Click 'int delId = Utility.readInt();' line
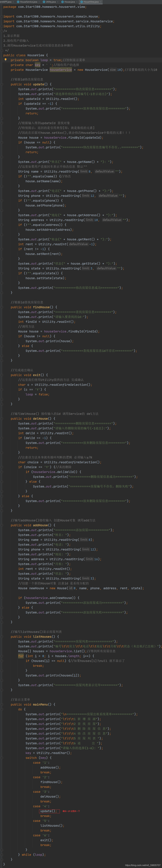Image resolution: width=162 pixels, height=868 pixels. tap(46, 433)
